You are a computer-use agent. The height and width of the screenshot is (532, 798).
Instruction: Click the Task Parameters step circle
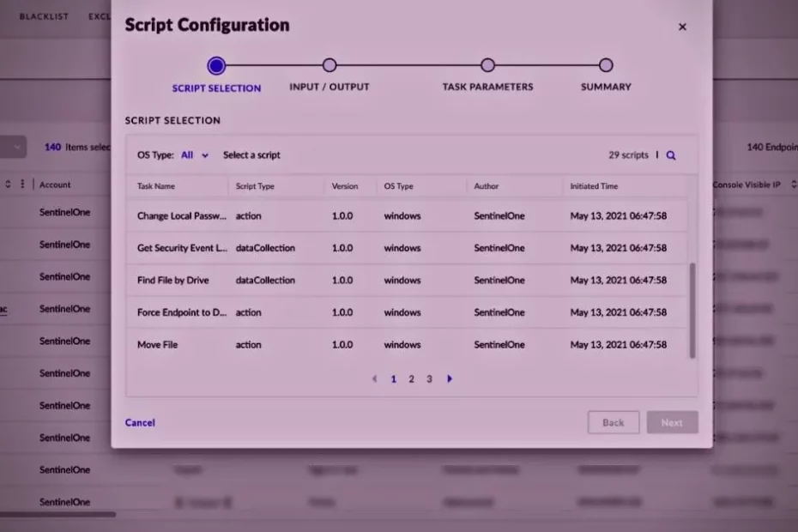(x=487, y=65)
